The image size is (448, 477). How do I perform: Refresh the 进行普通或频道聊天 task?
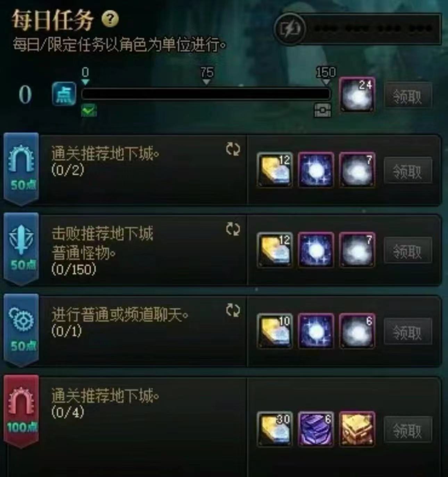(x=233, y=310)
